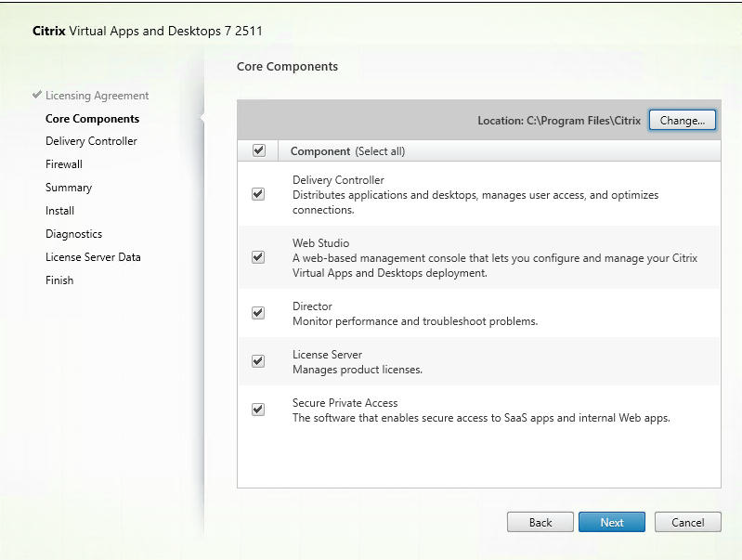The image size is (742, 560).
Task: Open the Summary step
Action: (x=69, y=188)
